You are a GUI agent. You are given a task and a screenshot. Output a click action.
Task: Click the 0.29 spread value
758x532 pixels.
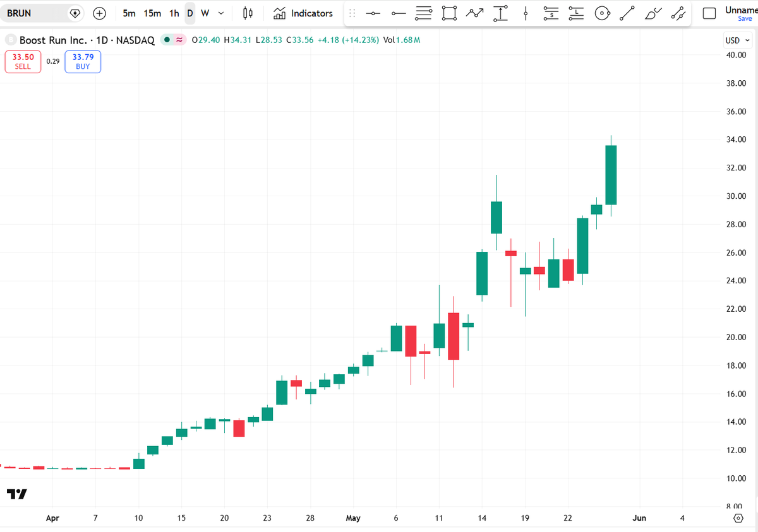53,62
